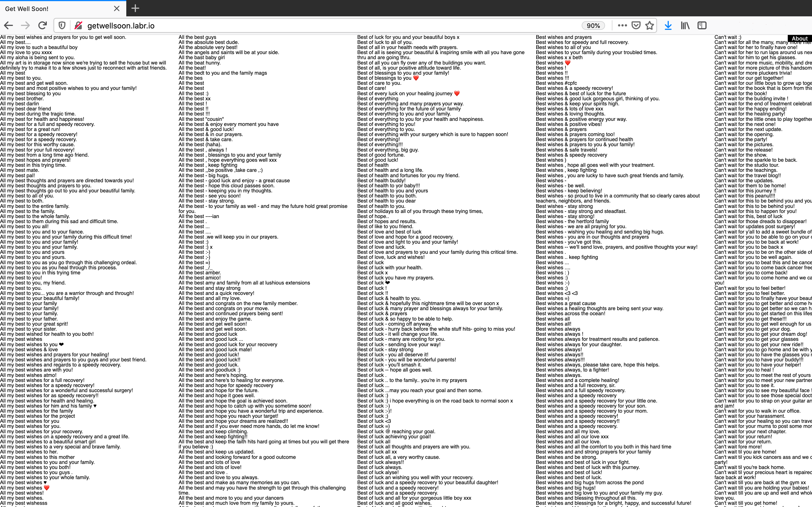Open page actions three-dot menu

pyautogui.click(x=622, y=25)
